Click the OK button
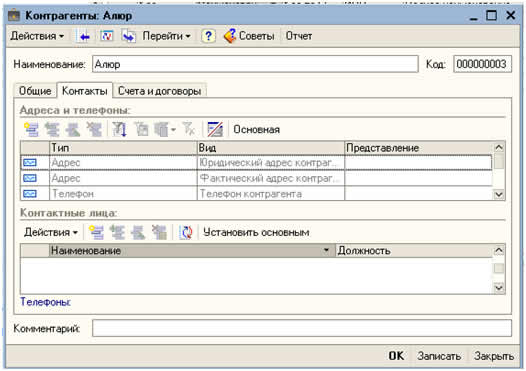This screenshot has height=371, width=526. tap(396, 356)
